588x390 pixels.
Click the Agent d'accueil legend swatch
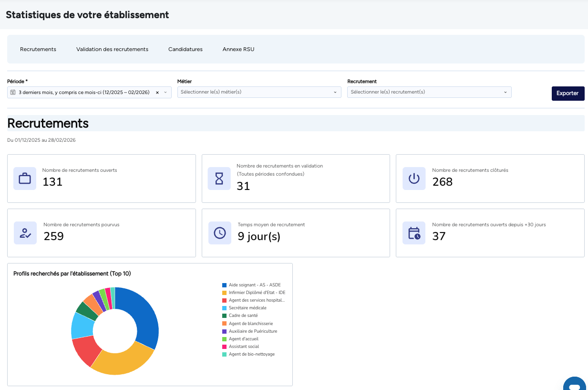click(224, 339)
